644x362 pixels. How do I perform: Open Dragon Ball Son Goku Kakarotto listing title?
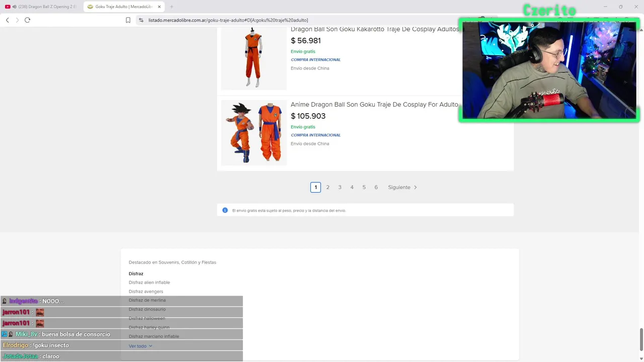tap(375, 29)
